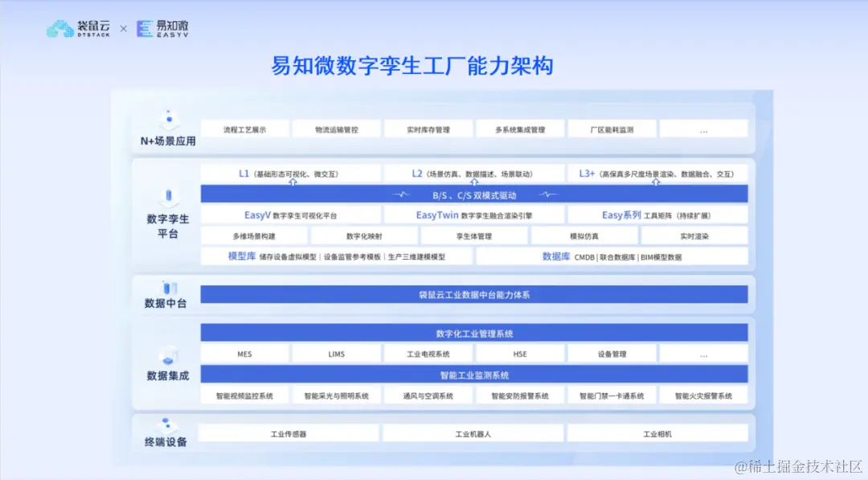
Task: Select the 设备管理 box
Action: tap(612, 354)
